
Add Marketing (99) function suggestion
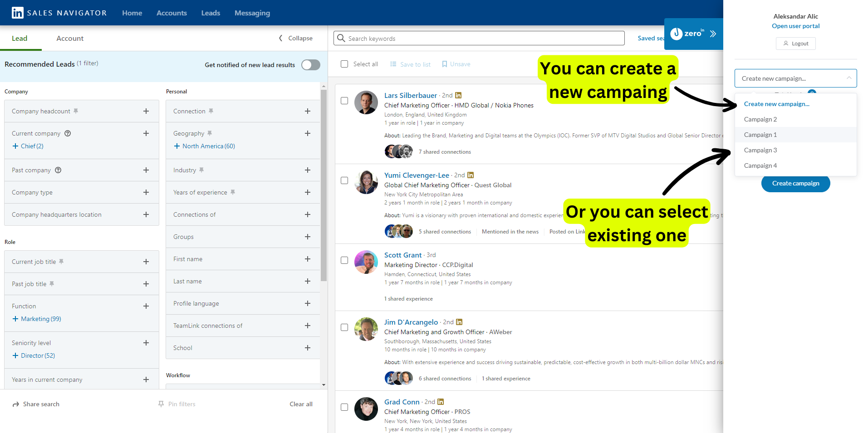click(37, 319)
